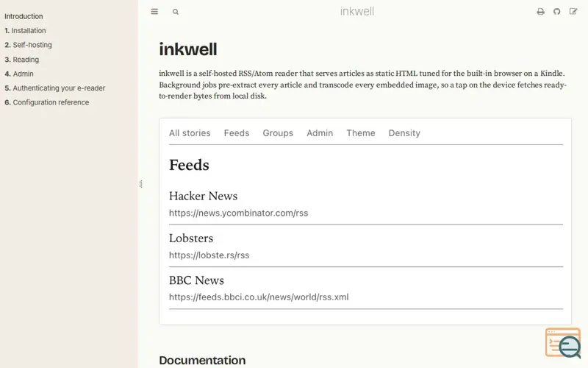Click the sidebar resize handle
The height and width of the screenshot is (368, 588).
coord(140,184)
